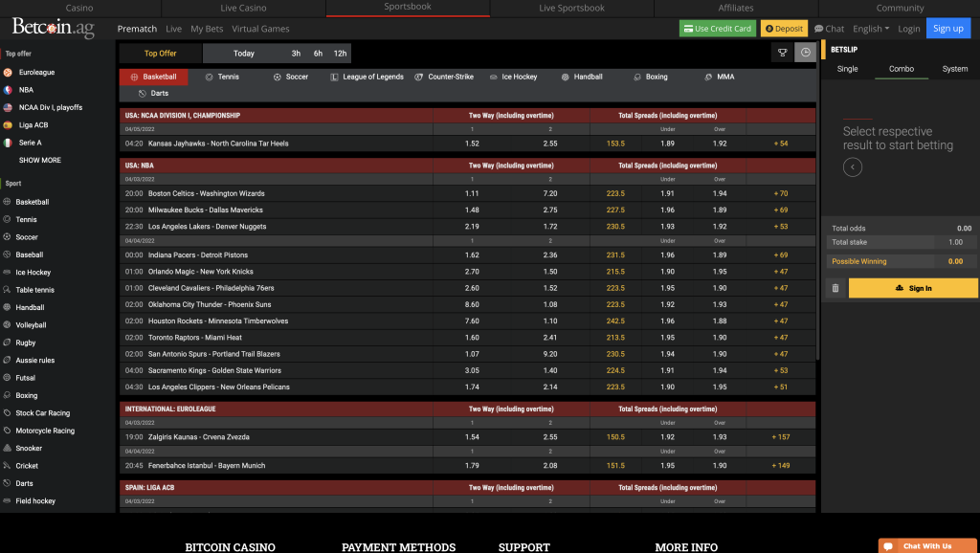
Task: Open Chat With Us widget
Action: (x=926, y=546)
